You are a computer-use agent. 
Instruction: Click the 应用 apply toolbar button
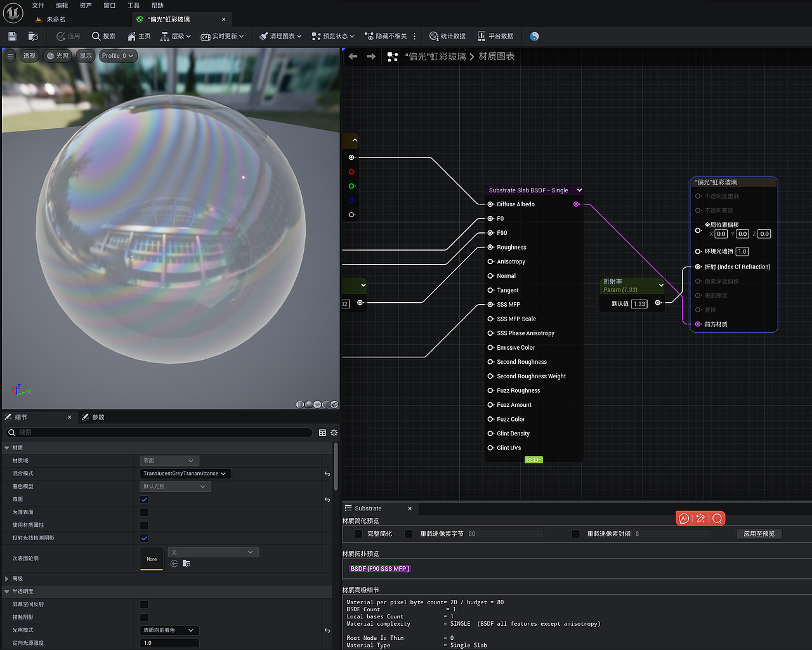coord(69,36)
